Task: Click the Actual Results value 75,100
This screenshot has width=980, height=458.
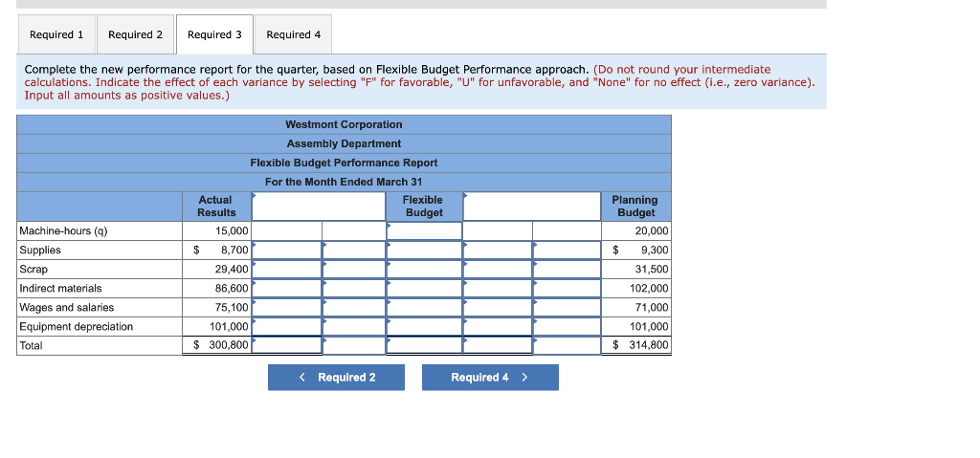Action: click(x=232, y=308)
